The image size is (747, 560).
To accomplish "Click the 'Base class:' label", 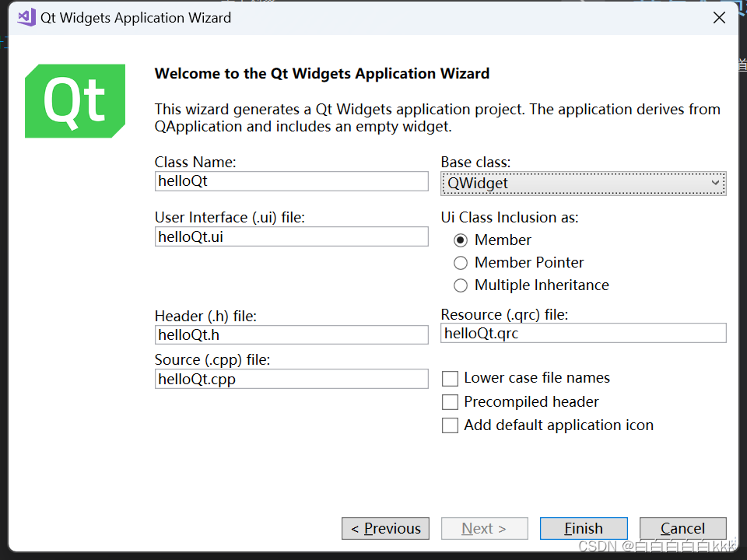I will click(475, 163).
